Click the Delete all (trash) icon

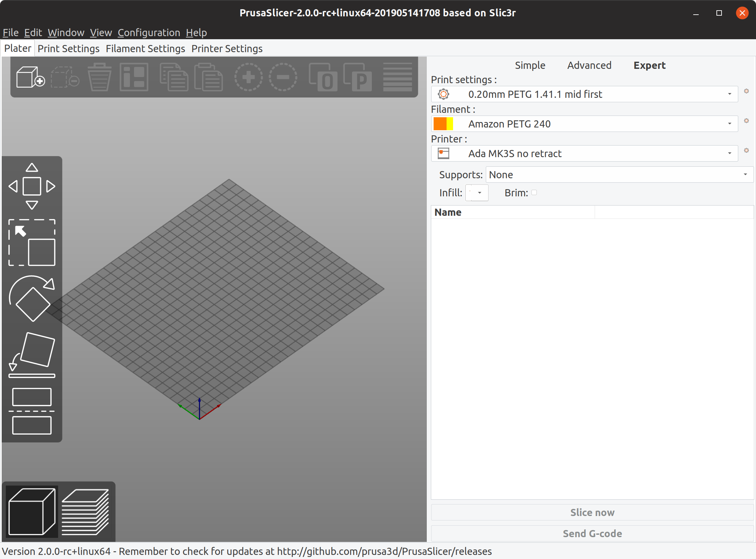[x=99, y=77]
